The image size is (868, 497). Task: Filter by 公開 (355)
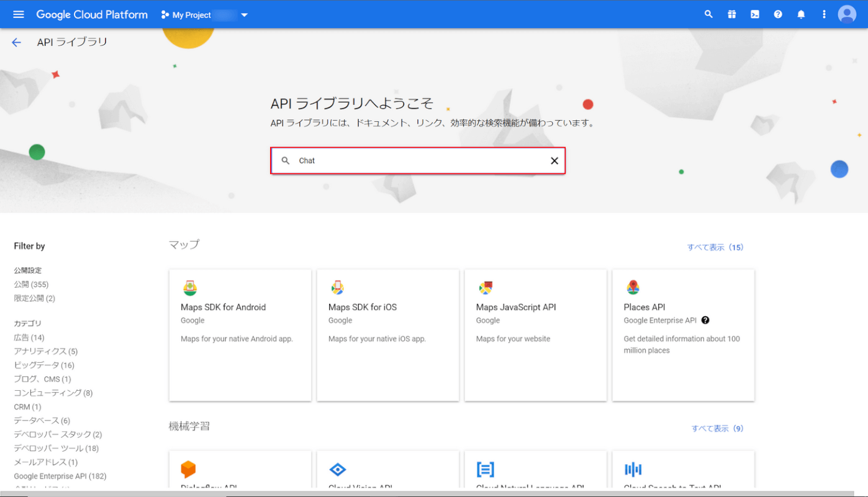31,285
